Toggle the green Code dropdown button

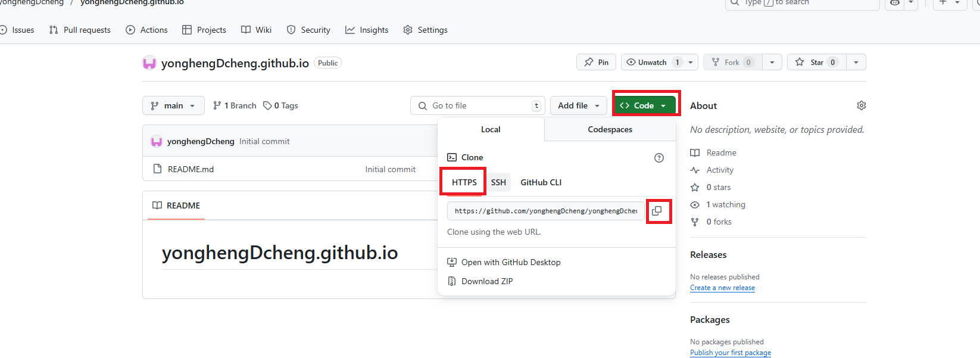pos(644,105)
